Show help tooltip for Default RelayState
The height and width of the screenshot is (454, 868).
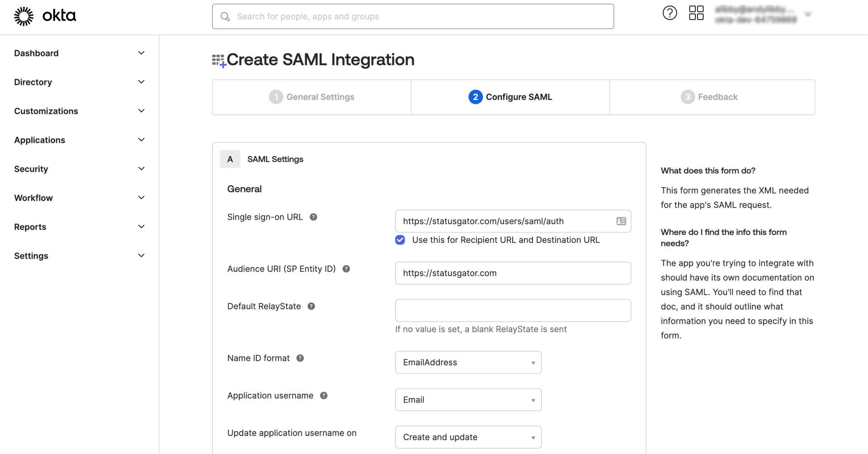311,307
